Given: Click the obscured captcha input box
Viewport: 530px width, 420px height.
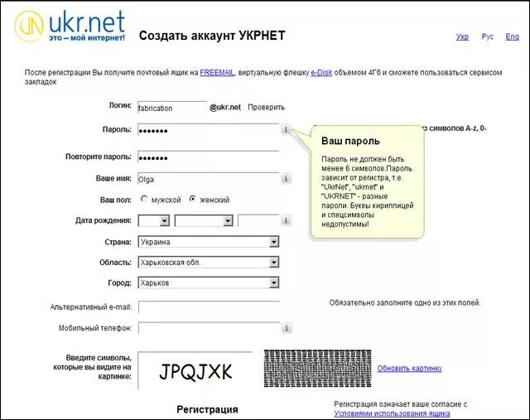Looking at the screenshot, I should coord(317,369).
